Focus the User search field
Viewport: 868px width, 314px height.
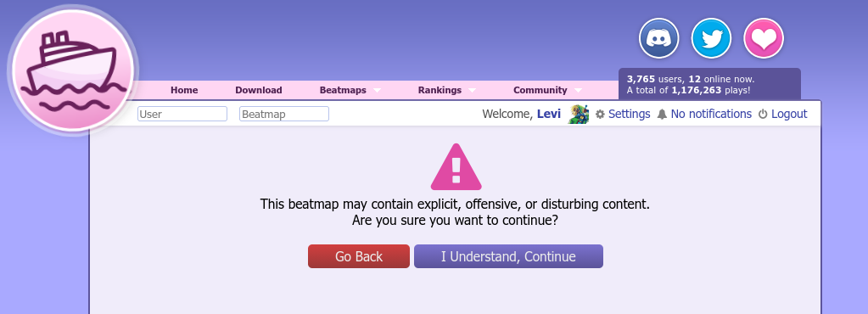(x=182, y=114)
